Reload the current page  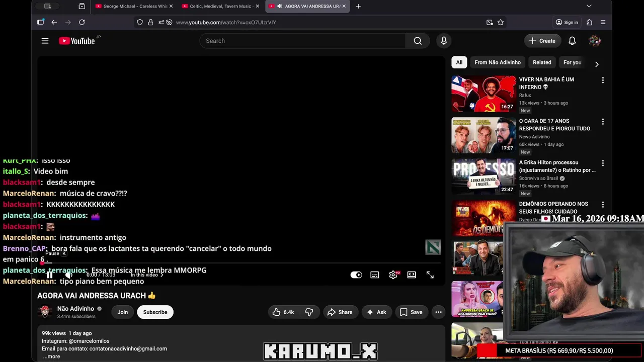pyautogui.click(x=82, y=22)
